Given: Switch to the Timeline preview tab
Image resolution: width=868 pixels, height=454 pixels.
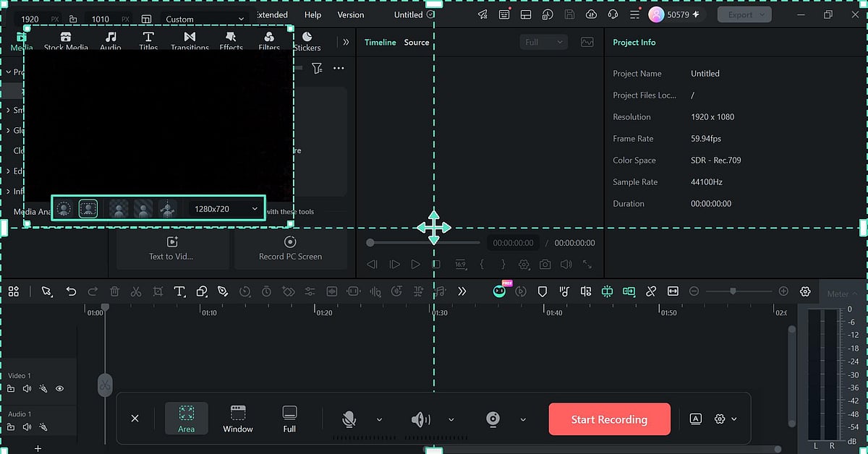Looking at the screenshot, I should [380, 42].
